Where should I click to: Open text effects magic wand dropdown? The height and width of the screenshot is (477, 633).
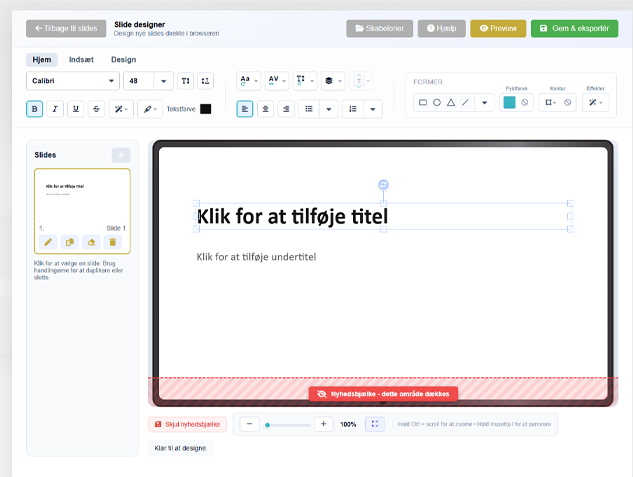[x=121, y=109]
